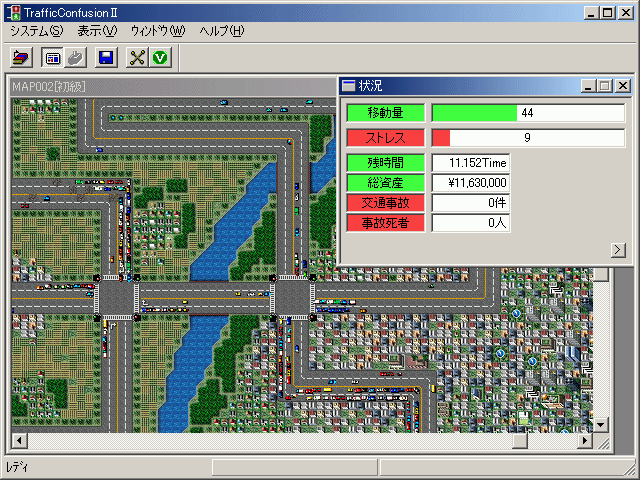The height and width of the screenshot is (480, 640).
Task: Click the 0人 accident deaths value
Action: click(471, 223)
